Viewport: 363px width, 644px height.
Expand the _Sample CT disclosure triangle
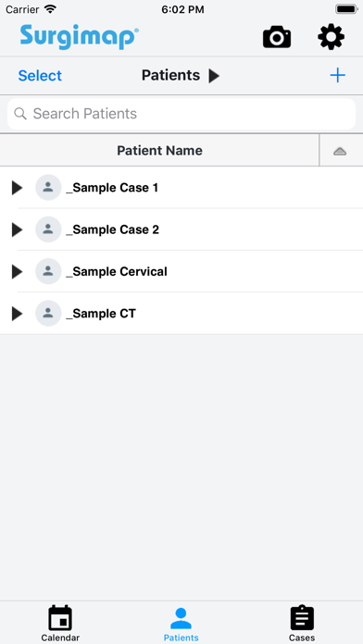[17, 314]
